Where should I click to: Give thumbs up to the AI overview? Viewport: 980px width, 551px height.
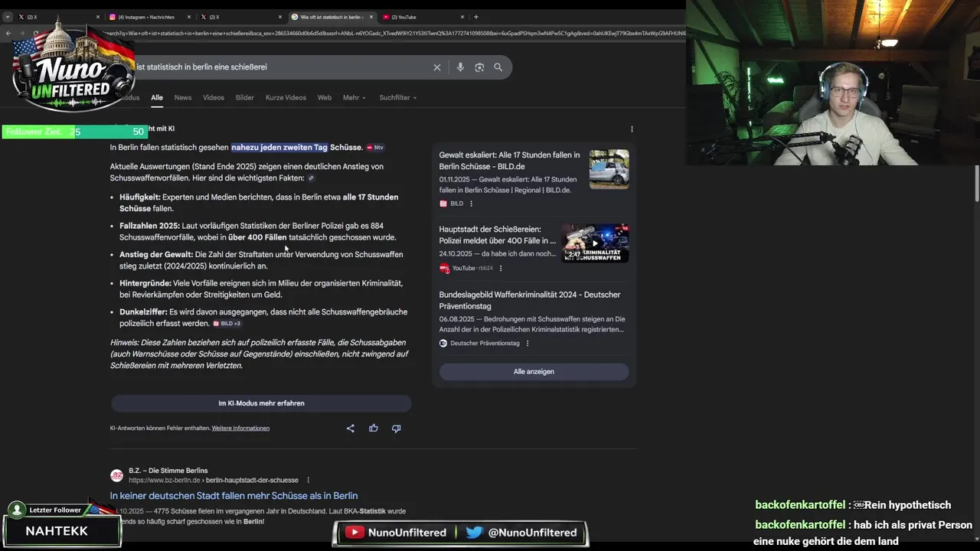pos(374,429)
